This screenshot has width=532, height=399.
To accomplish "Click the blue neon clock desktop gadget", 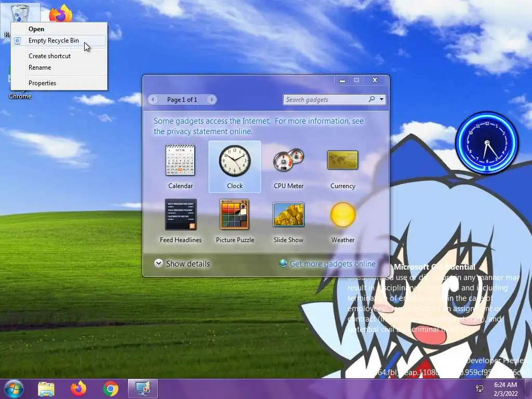I will tap(487, 142).
